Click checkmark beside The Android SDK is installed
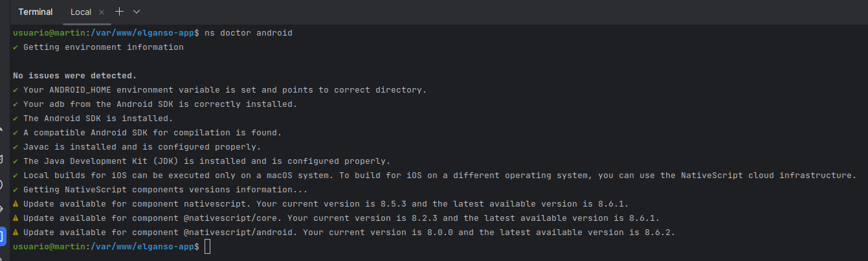 point(16,119)
